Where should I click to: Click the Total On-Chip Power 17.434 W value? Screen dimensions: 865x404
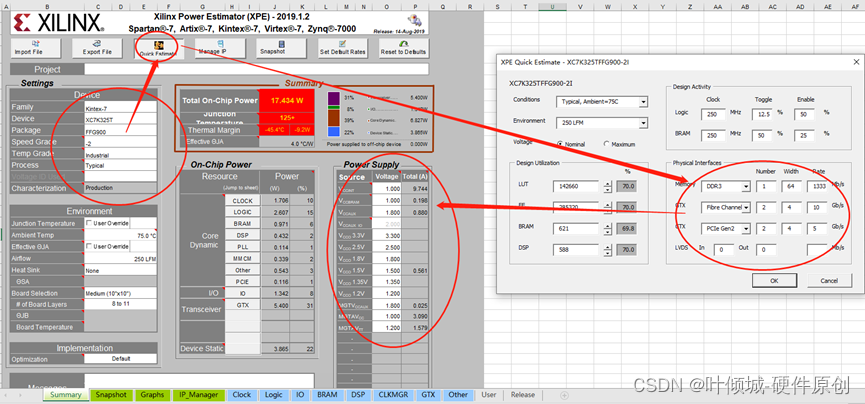(x=287, y=101)
